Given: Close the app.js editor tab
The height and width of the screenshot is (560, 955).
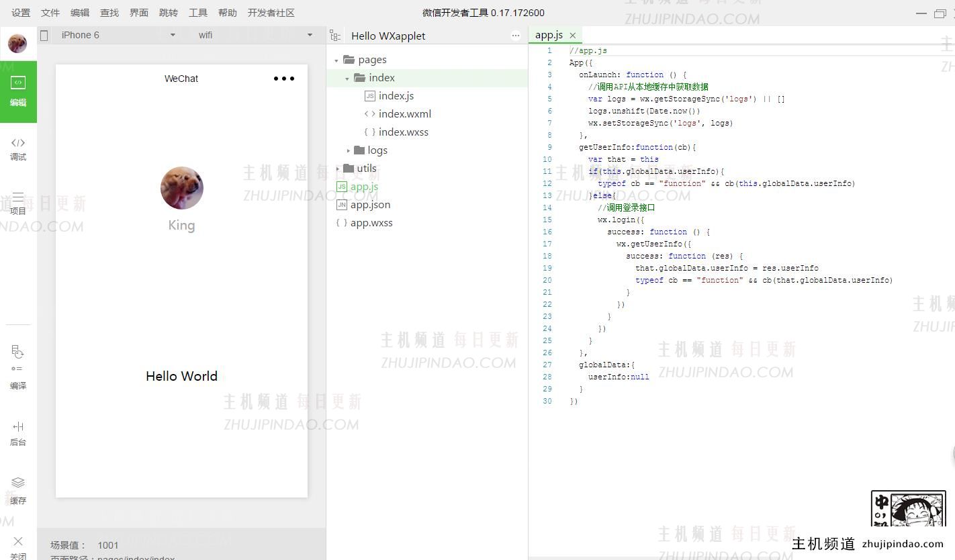Looking at the screenshot, I should pos(573,36).
